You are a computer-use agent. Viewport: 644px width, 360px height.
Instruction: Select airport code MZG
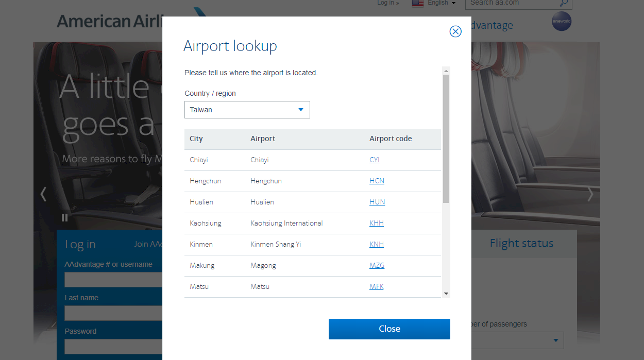coord(377,265)
